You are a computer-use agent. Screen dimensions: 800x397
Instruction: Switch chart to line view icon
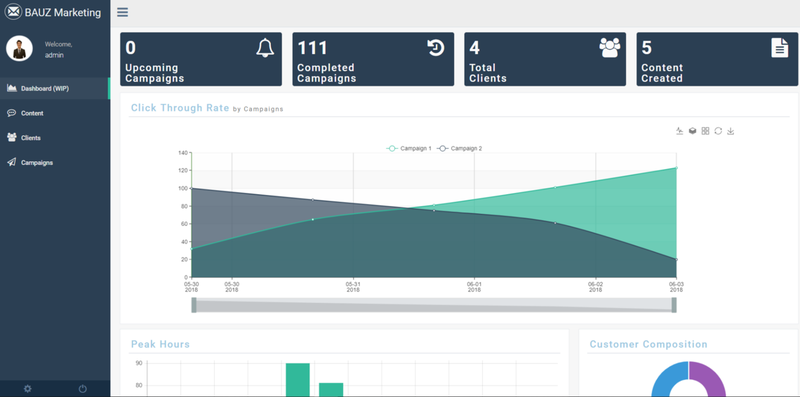click(x=680, y=131)
